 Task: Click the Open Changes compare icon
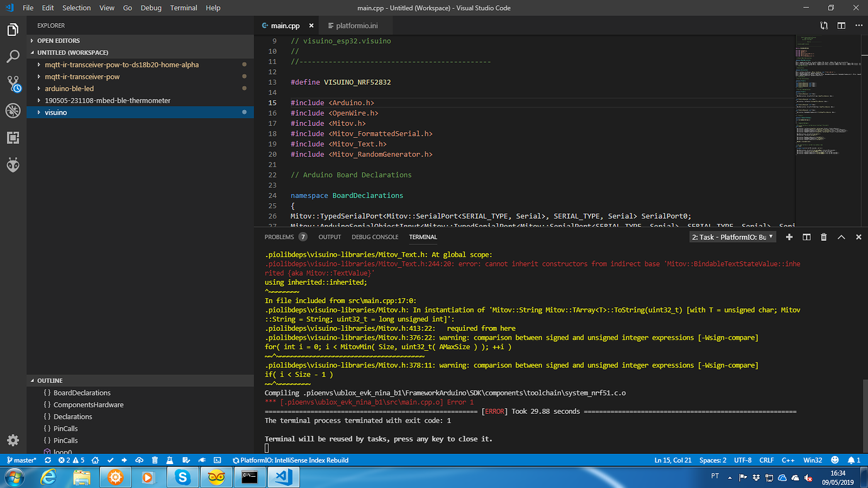(x=824, y=26)
